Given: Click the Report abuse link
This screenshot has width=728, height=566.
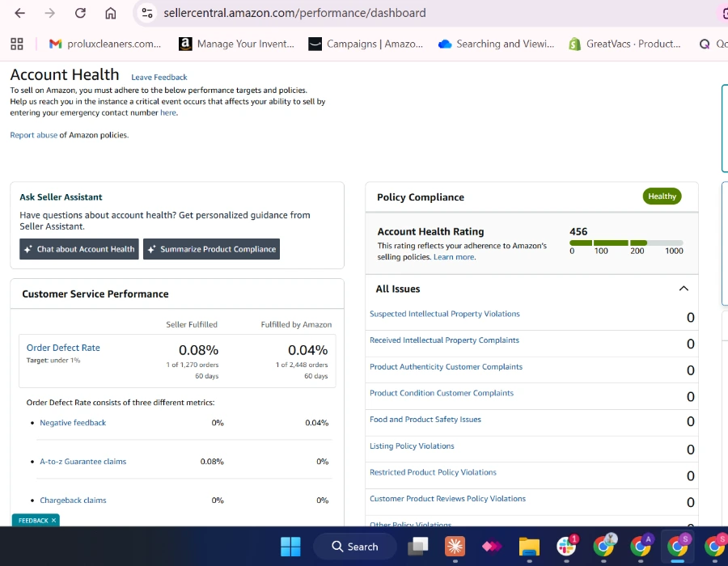Looking at the screenshot, I should point(34,135).
